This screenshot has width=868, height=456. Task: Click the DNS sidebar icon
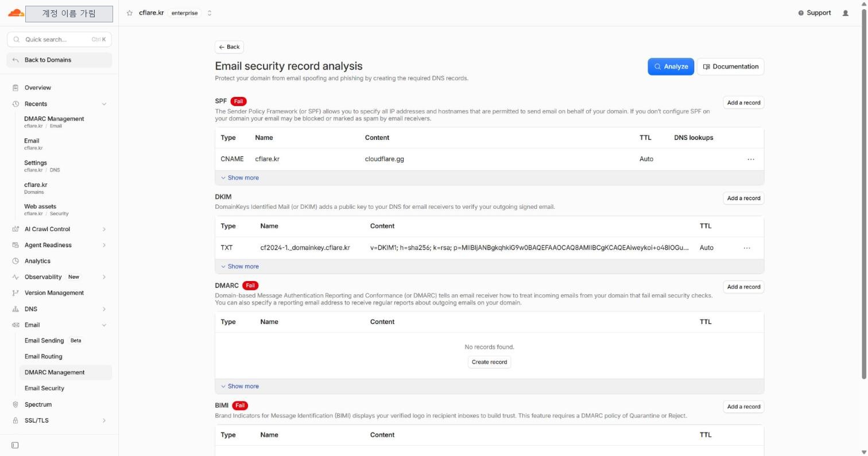coord(15,309)
